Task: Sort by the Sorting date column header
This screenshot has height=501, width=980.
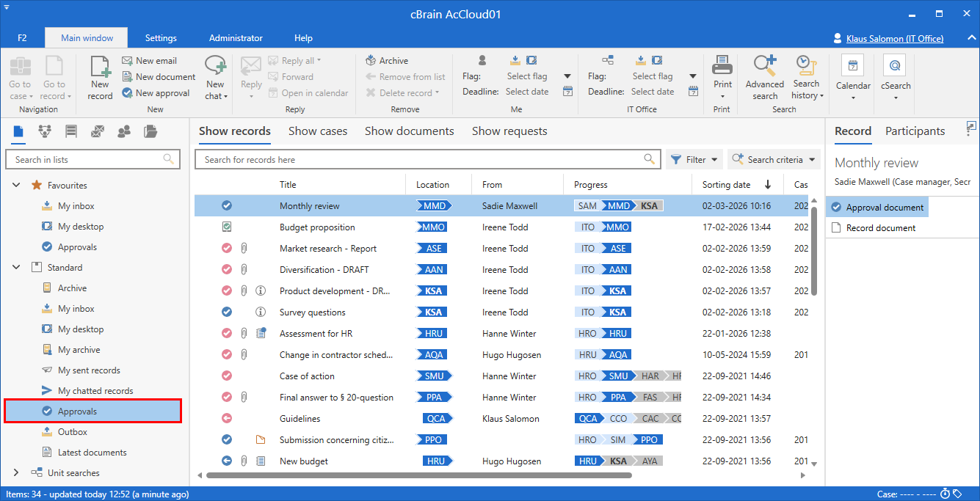Action: (737, 185)
